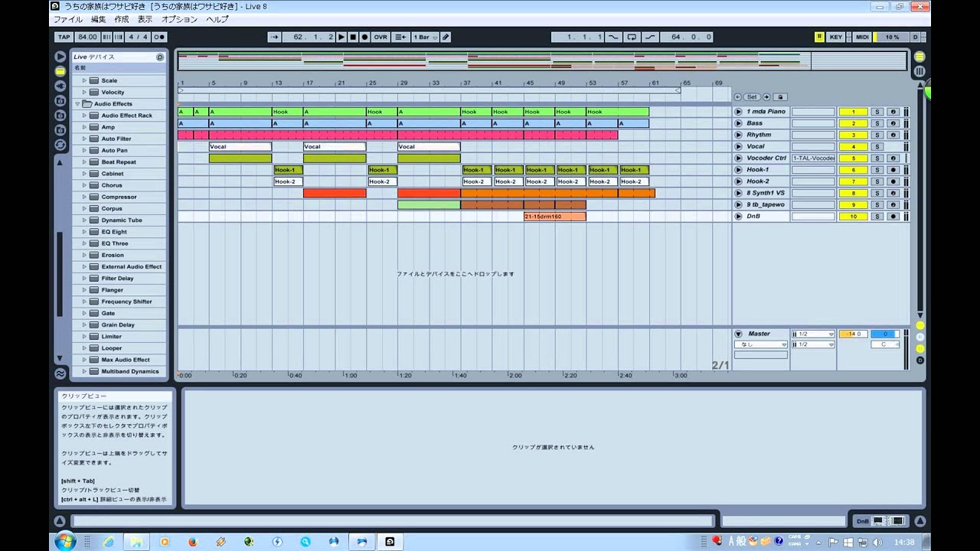980x551 pixels.
Task: Open the 表示 menu
Action: [x=145, y=19]
